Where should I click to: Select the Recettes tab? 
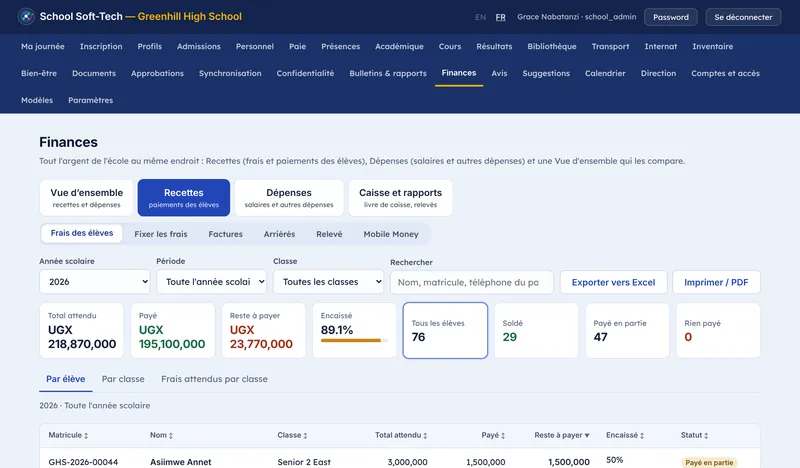pyautogui.click(x=184, y=198)
